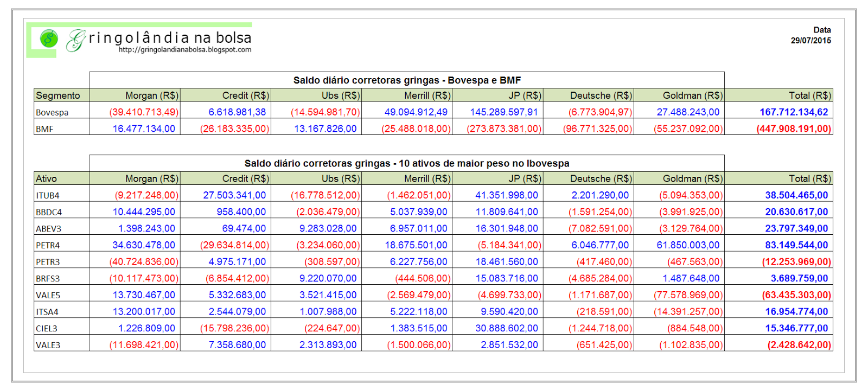Select VALE5 total (63.435.303,00)

[x=796, y=296]
